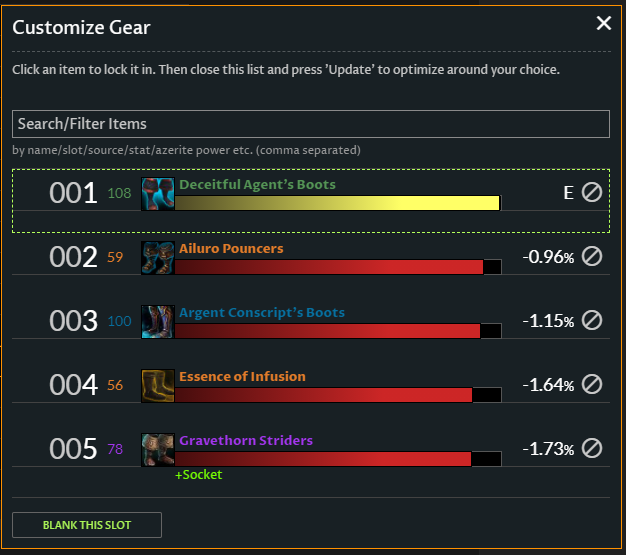626x555 pixels.
Task: Click the equipped E marker on first item
Action: pyautogui.click(x=569, y=193)
